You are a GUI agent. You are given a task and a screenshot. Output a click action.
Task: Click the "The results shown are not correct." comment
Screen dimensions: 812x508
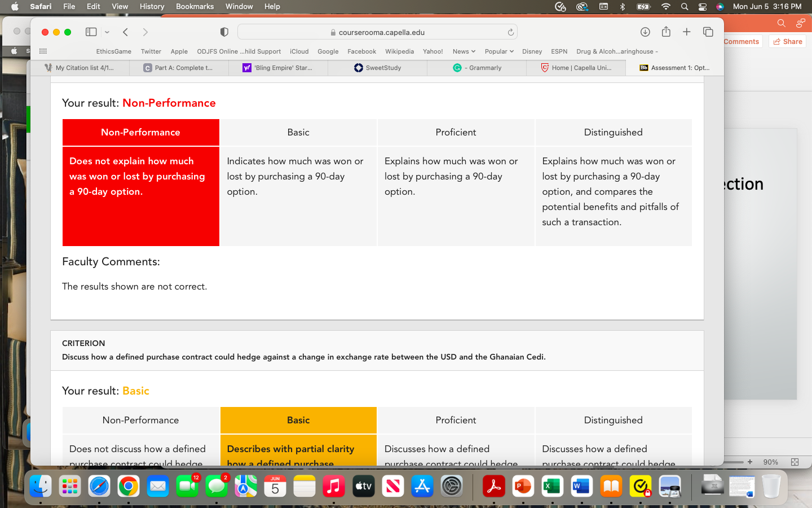tap(135, 286)
